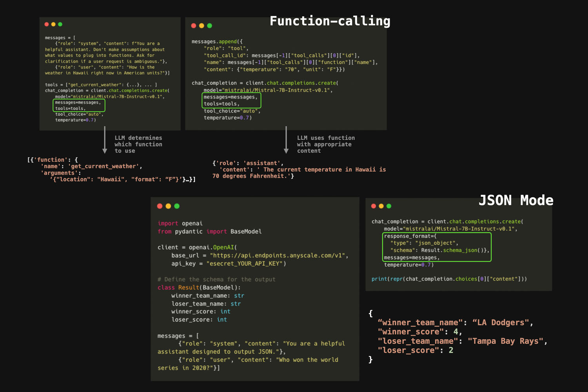Image resolution: width=588 pixels, height=392 pixels.
Task: Open the api.endpoints.anyscale.com base URL
Action: [278, 256]
